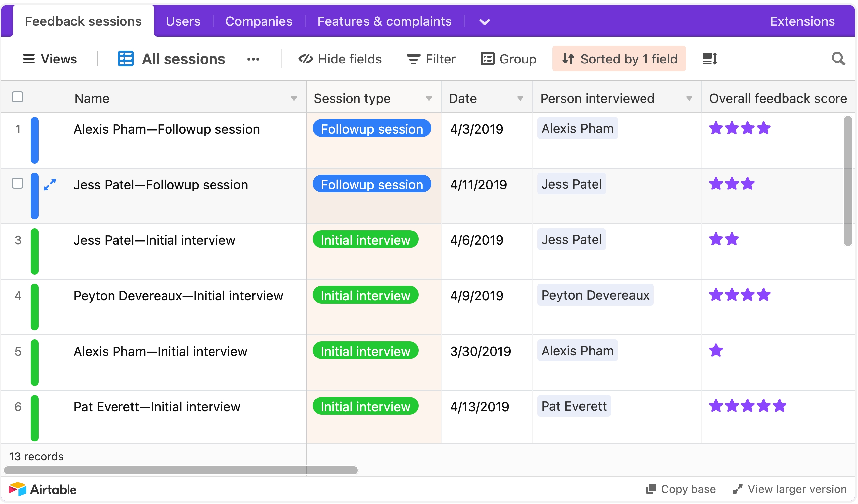
Task: Switch to the Feedback sessions tab
Action: (83, 21)
